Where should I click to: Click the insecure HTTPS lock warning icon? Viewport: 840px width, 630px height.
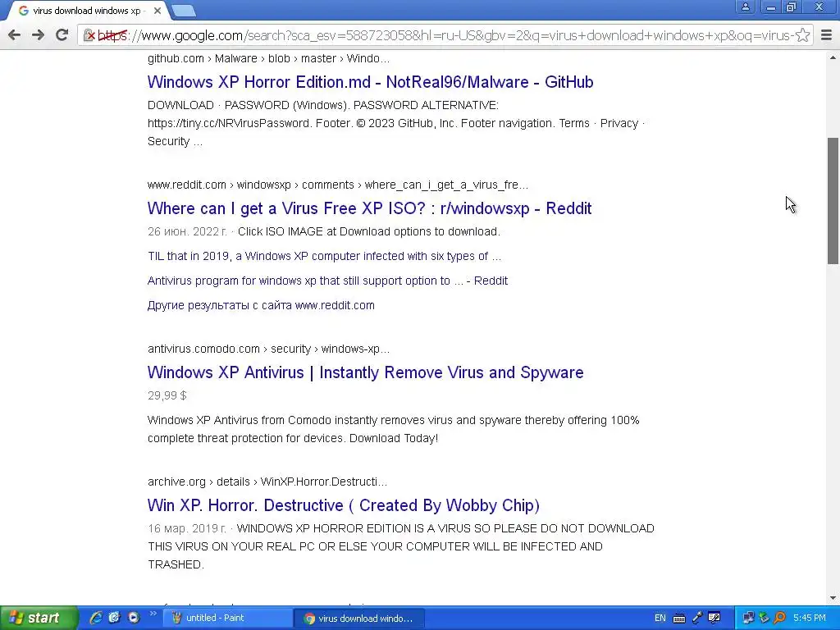click(89, 35)
